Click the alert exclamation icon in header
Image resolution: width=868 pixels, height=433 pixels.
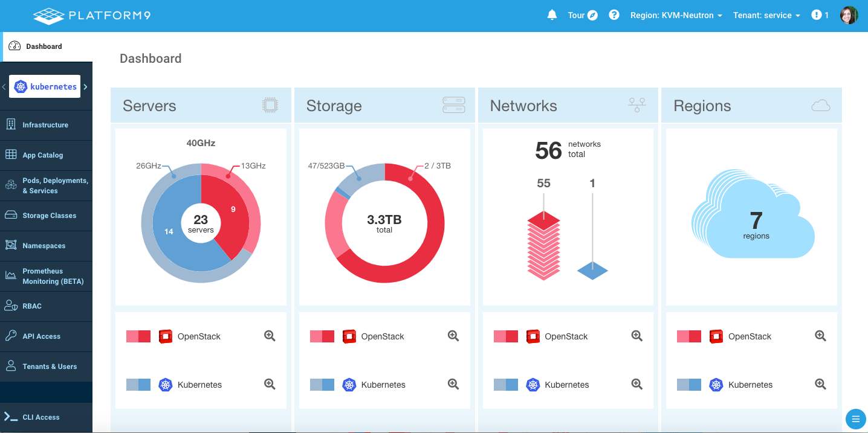[817, 15]
